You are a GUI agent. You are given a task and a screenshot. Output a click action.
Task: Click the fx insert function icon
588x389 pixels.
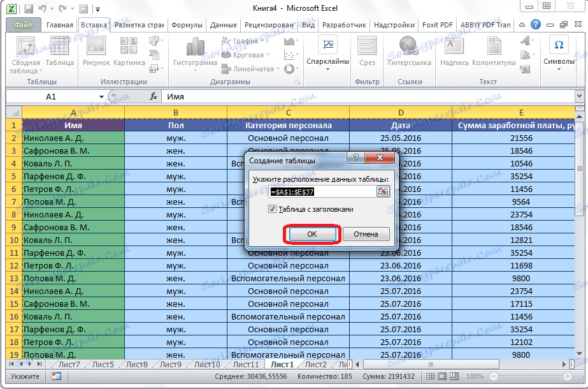click(x=154, y=96)
